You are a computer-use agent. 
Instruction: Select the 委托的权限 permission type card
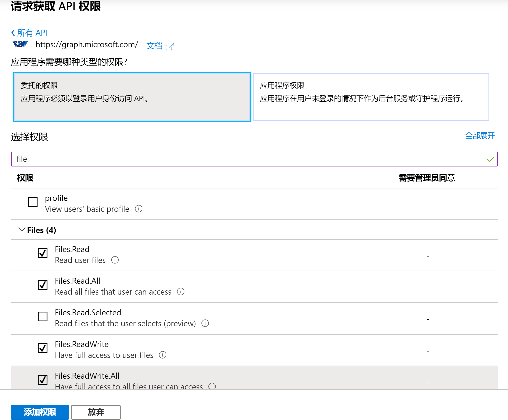(x=132, y=97)
